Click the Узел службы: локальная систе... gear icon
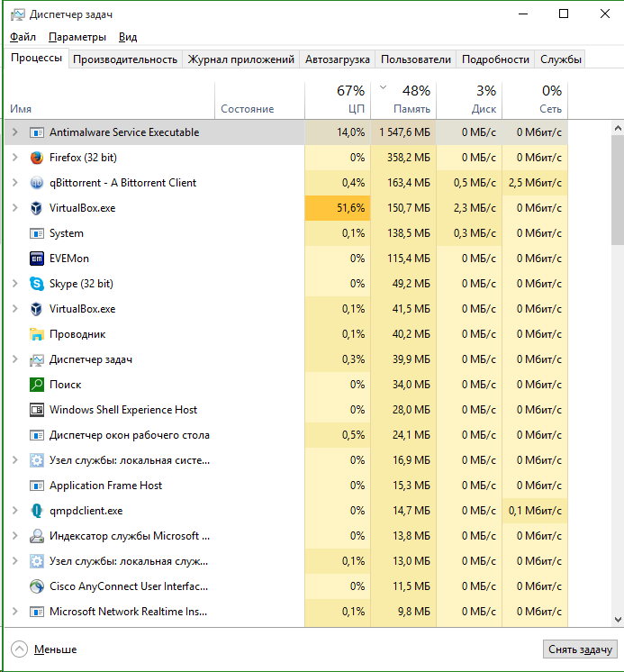624x672 pixels. pos(36,460)
